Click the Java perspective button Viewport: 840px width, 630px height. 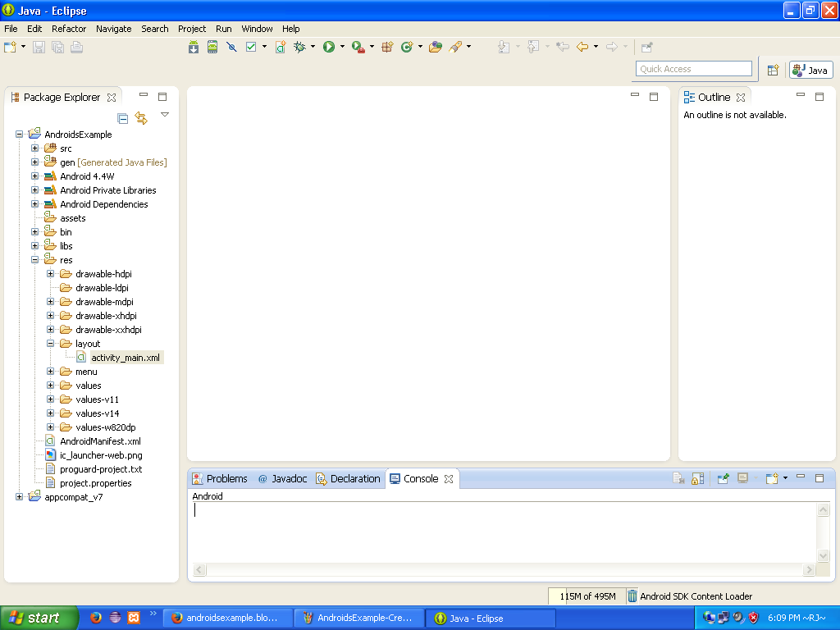tap(811, 71)
